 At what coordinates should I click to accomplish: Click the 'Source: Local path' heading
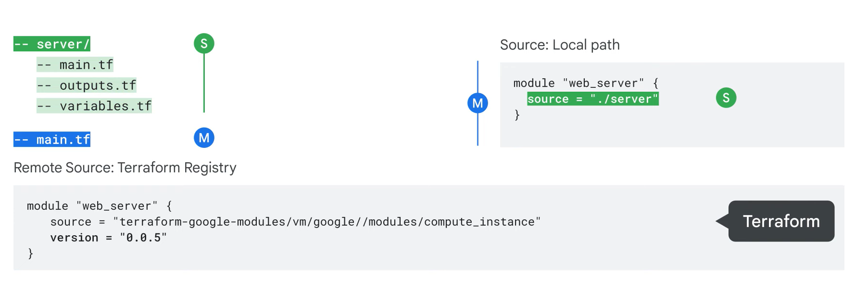coord(560,45)
